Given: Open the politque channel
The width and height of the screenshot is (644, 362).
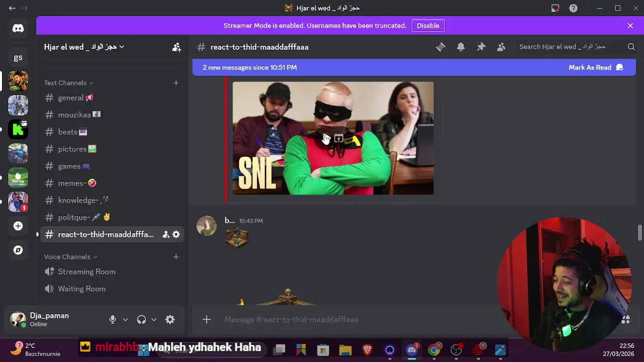Looking at the screenshot, I should coord(112,217).
